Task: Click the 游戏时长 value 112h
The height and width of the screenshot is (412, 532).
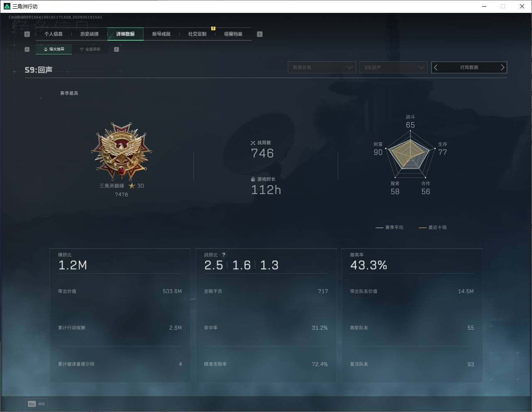Action: coord(266,190)
